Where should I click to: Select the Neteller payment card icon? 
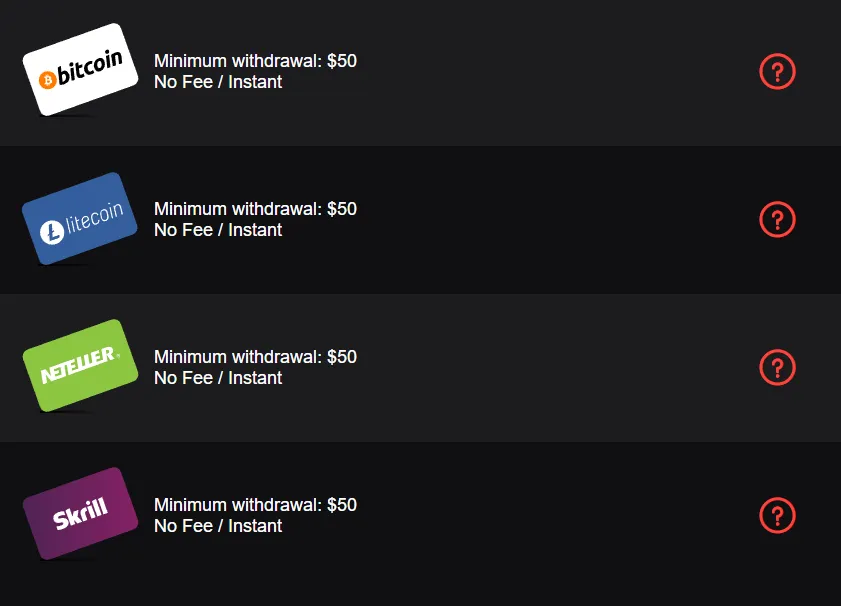(80, 364)
